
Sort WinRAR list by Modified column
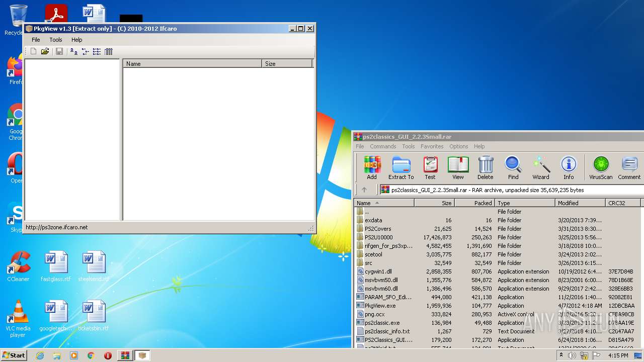coord(581,203)
